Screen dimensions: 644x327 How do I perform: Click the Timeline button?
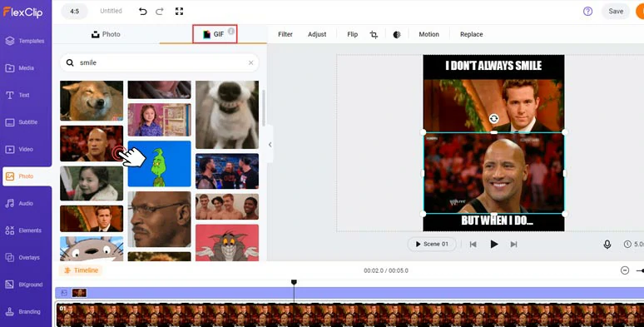point(81,270)
